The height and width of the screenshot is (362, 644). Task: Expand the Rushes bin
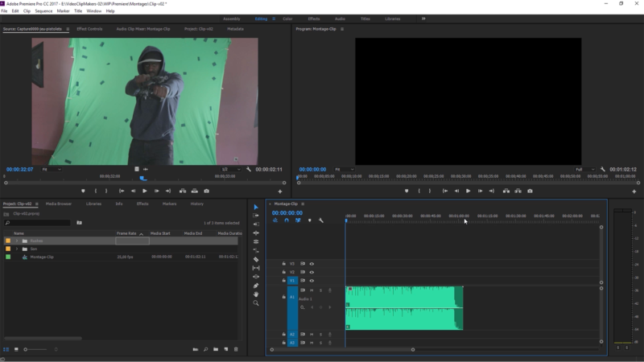tap(17, 241)
